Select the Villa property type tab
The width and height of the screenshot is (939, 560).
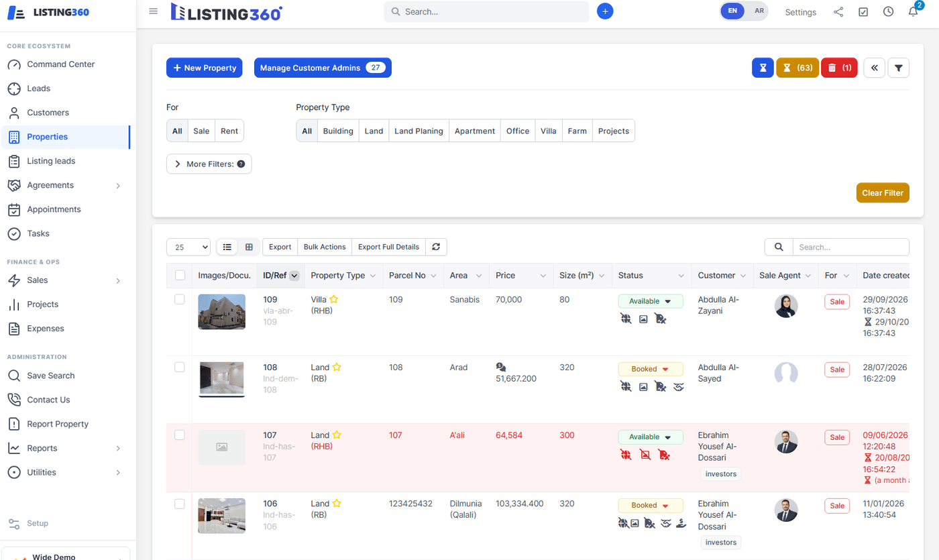549,131
